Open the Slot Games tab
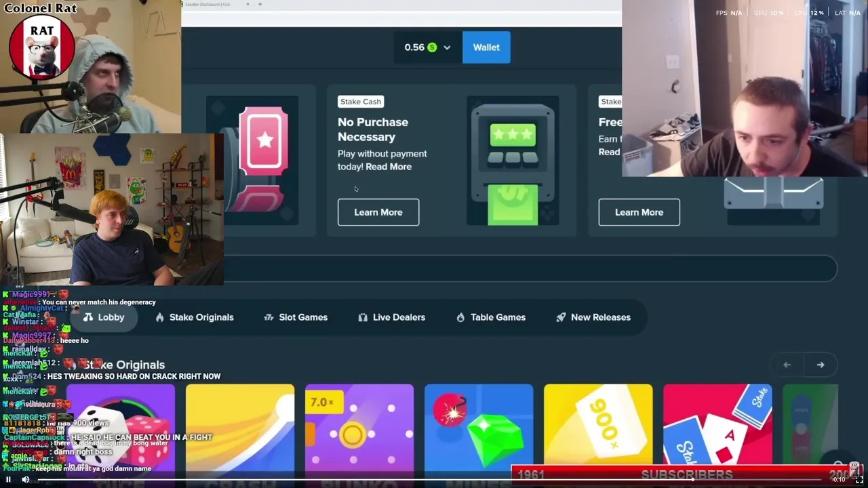 tap(296, 317)
